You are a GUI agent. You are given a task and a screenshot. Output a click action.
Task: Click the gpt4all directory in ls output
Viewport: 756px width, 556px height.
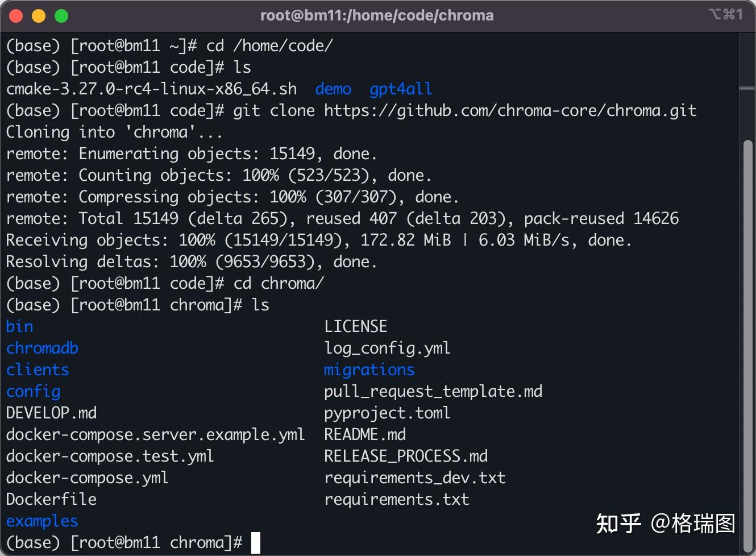pyautogui.click(x=401, y=89)
